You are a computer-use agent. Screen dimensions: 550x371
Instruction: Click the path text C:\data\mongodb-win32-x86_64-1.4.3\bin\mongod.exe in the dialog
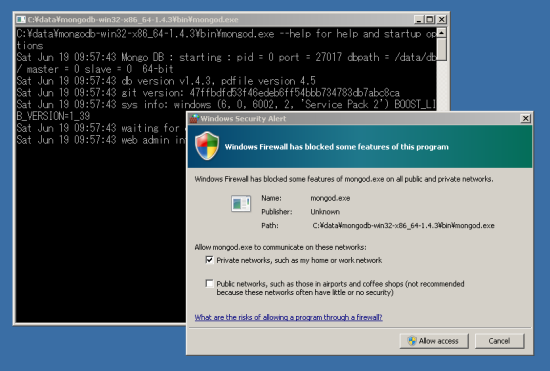coord(403,225)
